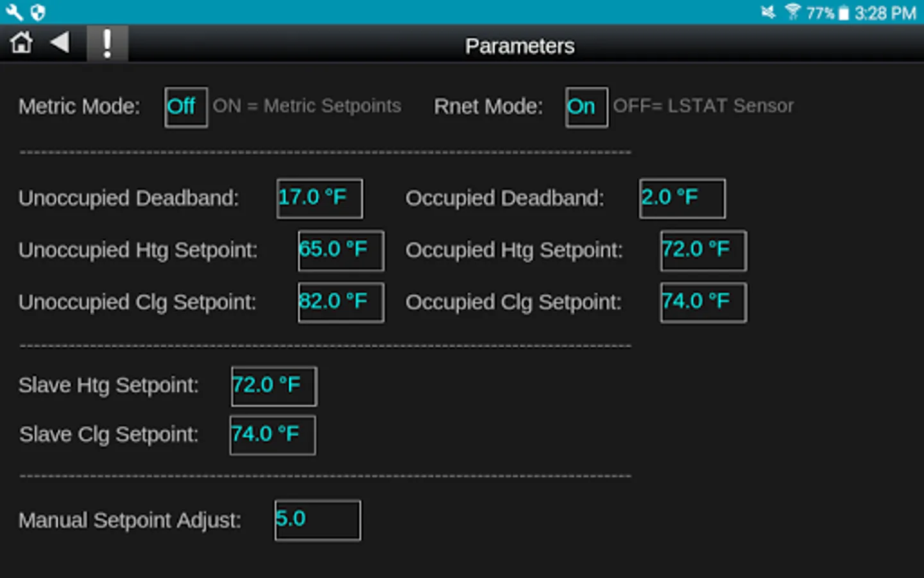924x578 pixels.
Task: Change the Unoccupied Clg Setpoint value
Action: [341, 302]
